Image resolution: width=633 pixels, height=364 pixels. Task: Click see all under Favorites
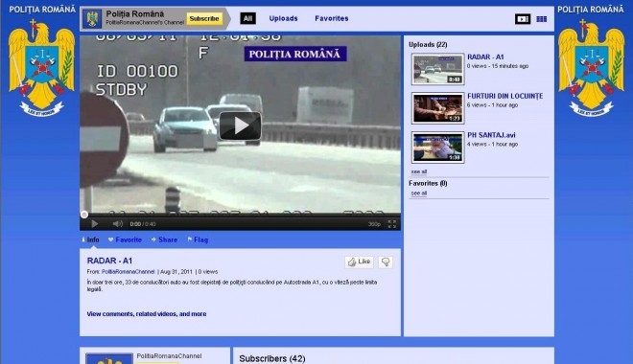click(418, 193)
